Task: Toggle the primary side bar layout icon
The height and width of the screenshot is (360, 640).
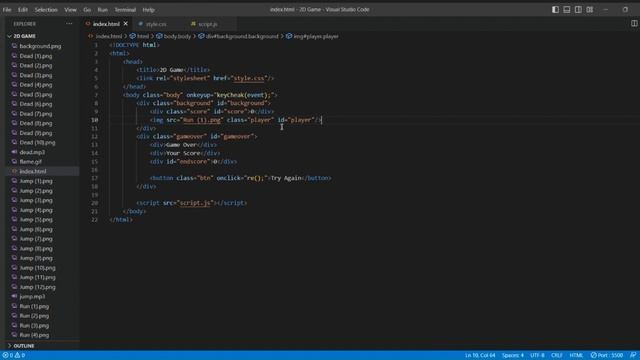Action: (555, 9)
